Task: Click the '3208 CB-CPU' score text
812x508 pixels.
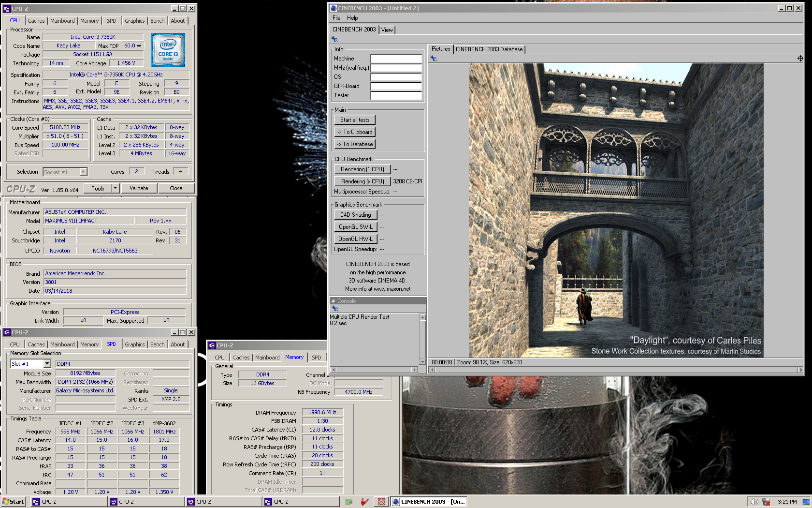Action: click(x=408, y=181)
